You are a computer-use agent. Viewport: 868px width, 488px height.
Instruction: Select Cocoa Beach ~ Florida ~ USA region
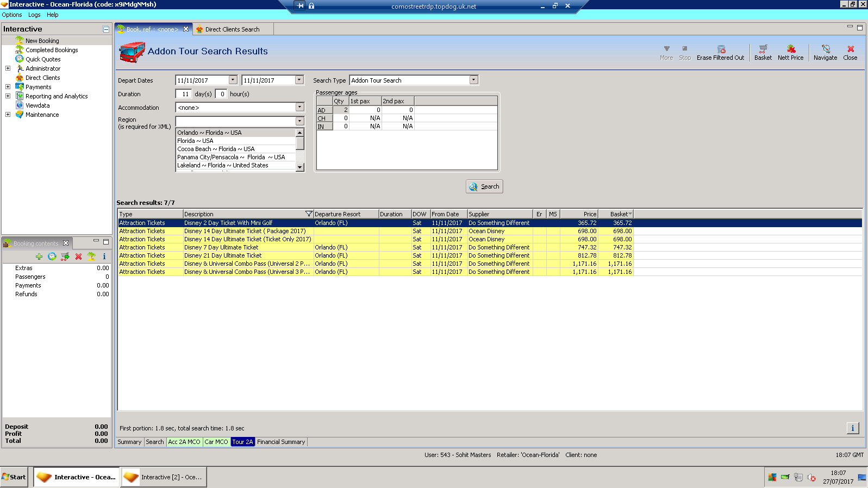pos(235,149)
